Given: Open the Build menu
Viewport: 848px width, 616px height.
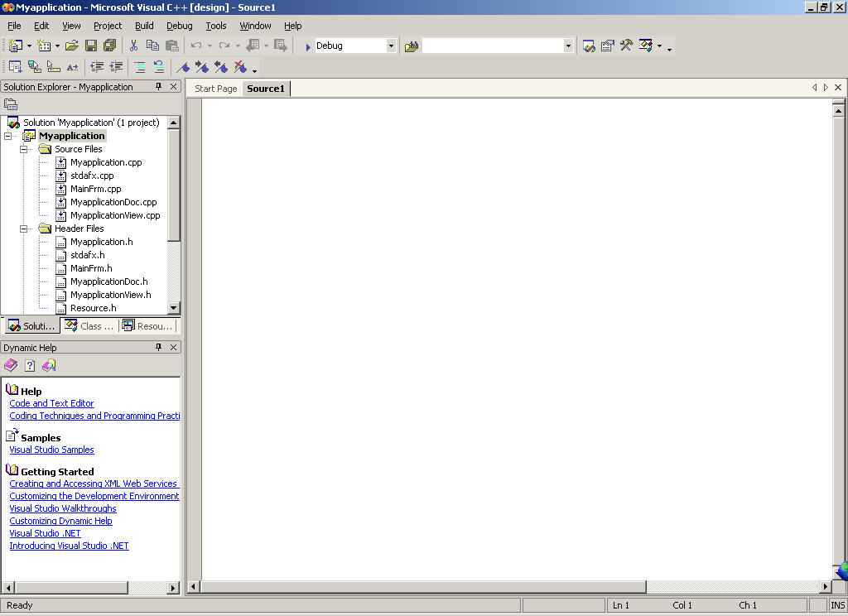Looking at the screenshot, I should click(x=144, y=26).
